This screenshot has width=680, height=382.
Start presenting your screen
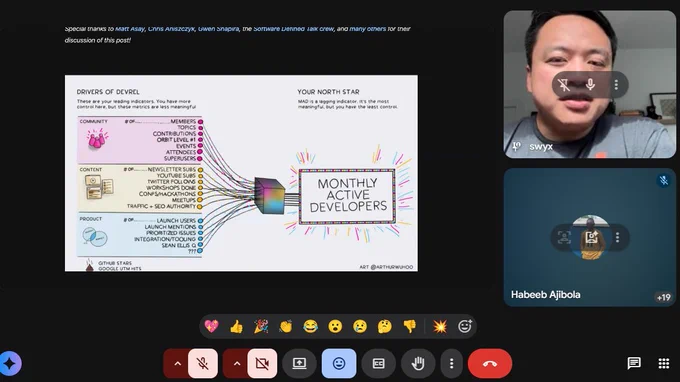click(x=299, y=363)
